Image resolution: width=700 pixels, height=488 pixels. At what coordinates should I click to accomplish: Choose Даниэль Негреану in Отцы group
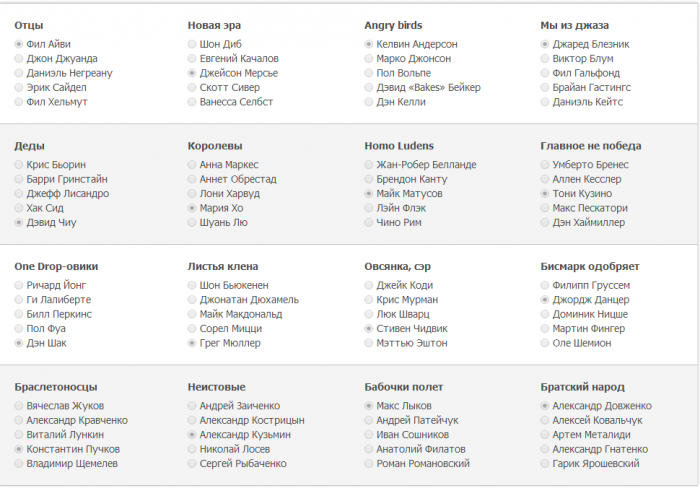pyautogui.click(x=20, y=73)
